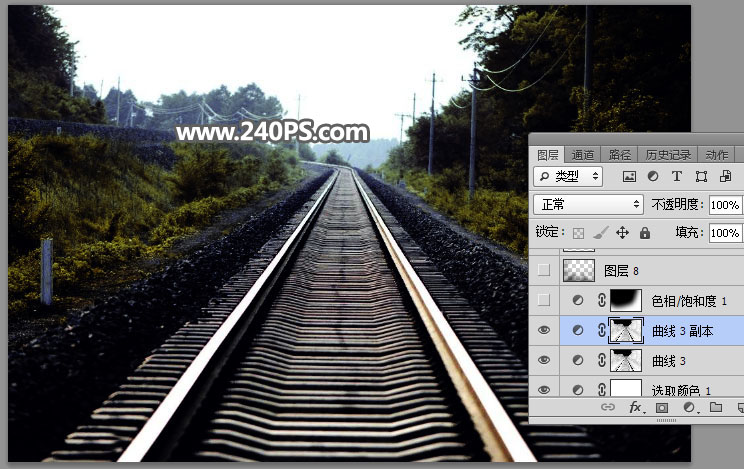The height and width of the screenshot is (469, 744).
Task: Select the 曲线 3 layer name
Action: coord(669,361)
